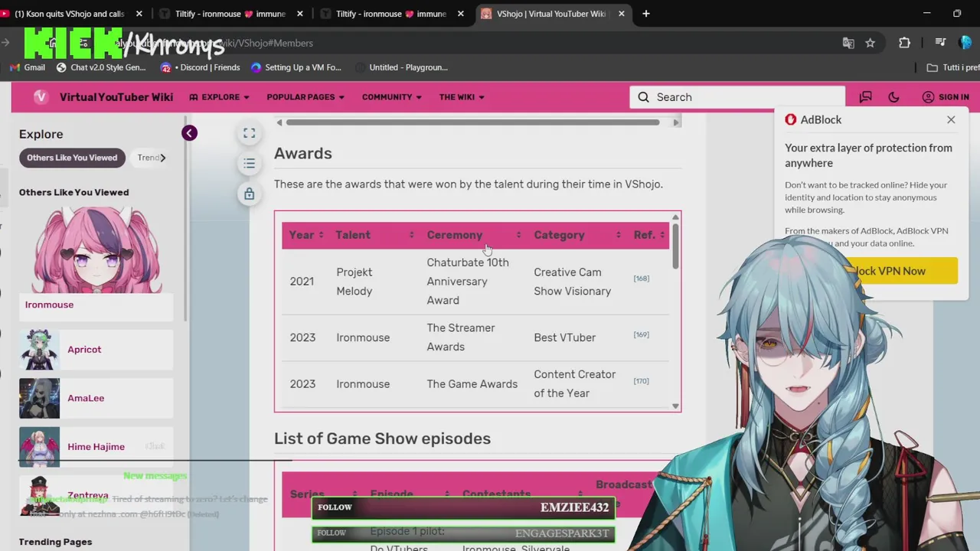Click into the Search input field
980x551 pixels.
point(737,97)
